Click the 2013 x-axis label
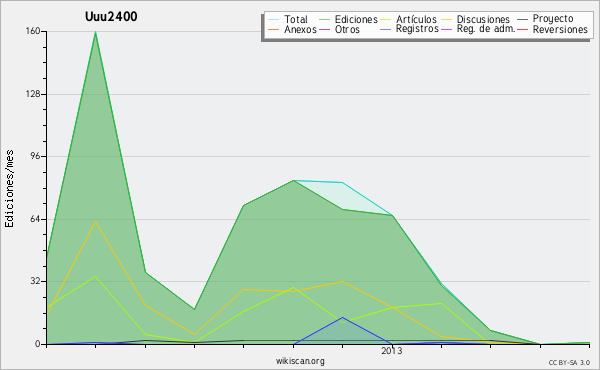Viewport: 600px width, 370px height. (x=392, y=351)
